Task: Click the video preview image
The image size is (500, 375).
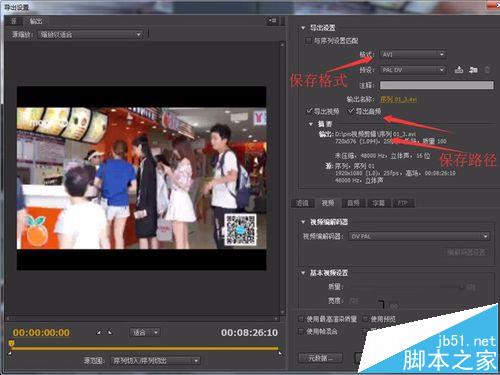Action: 142,178
